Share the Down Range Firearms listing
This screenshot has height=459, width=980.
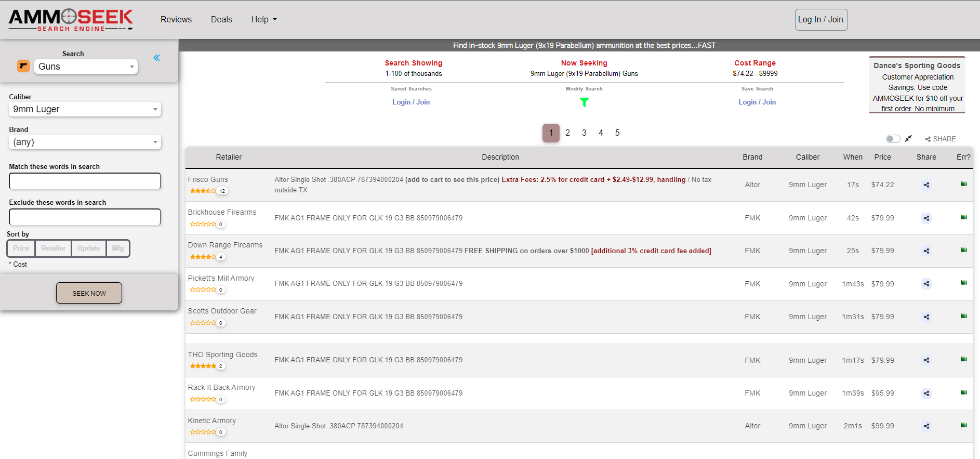[926, 251]
